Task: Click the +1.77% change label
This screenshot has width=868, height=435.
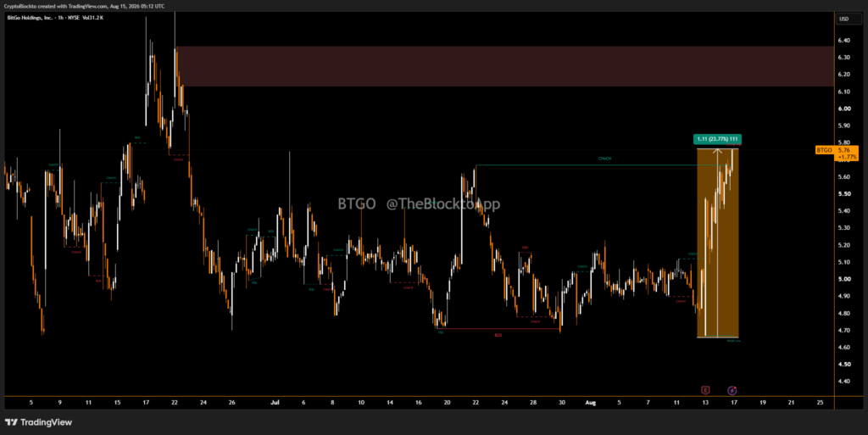Action: tap(845, 157)
